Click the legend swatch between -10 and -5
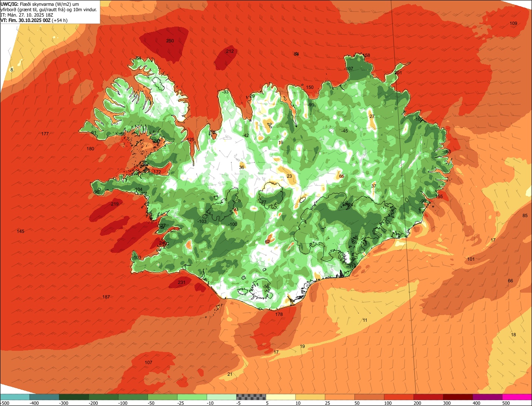The height and width of the screenshot is (406, 532). click(x=222, y=397)
